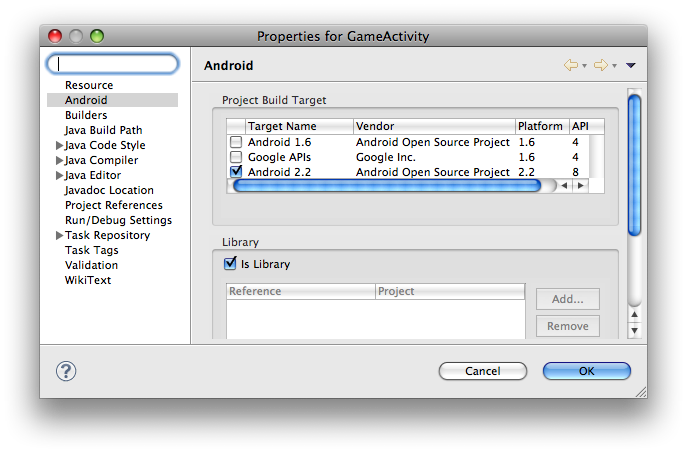Click the vertical scroll down arrow
The height and width of the screenshot is (453, 687).
[x=634, y=330]
